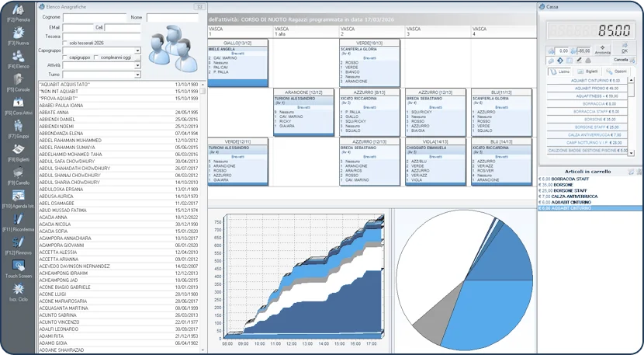Screen dimensions: 644x355
Task: Select 'ACAMPORA GIOVANNI' in the list
Action: click(119, 245)
